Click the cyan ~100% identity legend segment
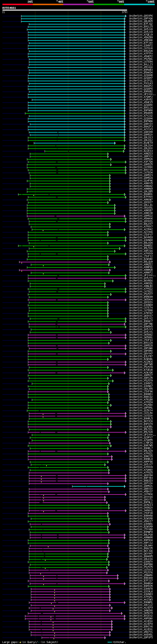Screen dimensions: 157x644 pyautogui.click(x=139, y=4)
